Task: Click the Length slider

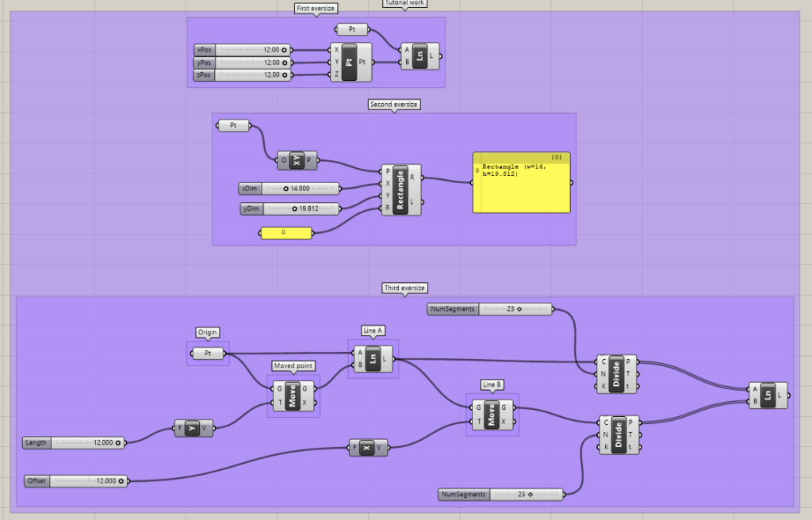Action: pos(74,443)
